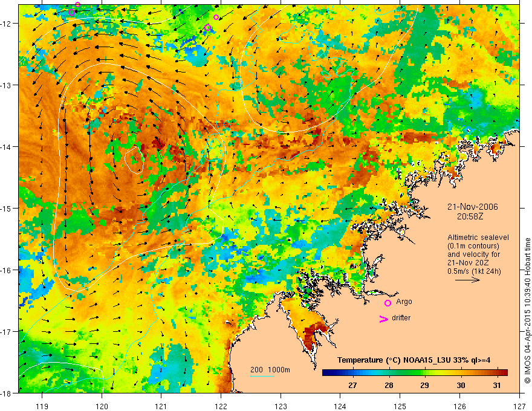The image size is (532, 411).
Task: Click the longitude axis label 126
Action: (x=459, y=406)
